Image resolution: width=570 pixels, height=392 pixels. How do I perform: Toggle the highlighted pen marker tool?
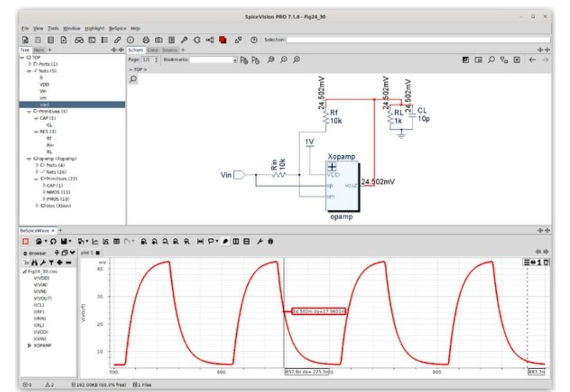point(225,241)
